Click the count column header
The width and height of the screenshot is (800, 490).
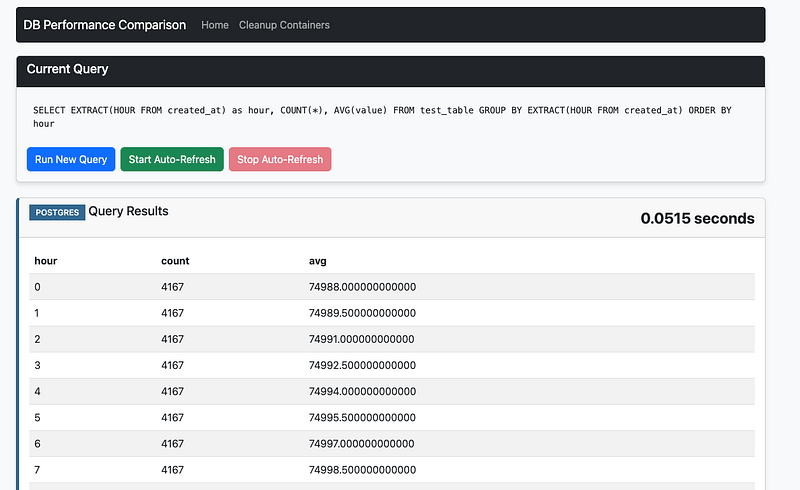point(175,261)
